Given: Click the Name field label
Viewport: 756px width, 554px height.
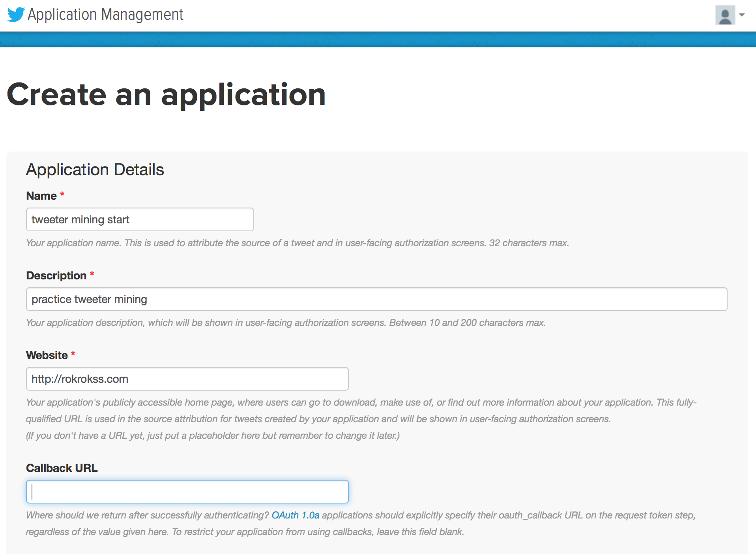Looking at the screenshot, I should (41, 196).
